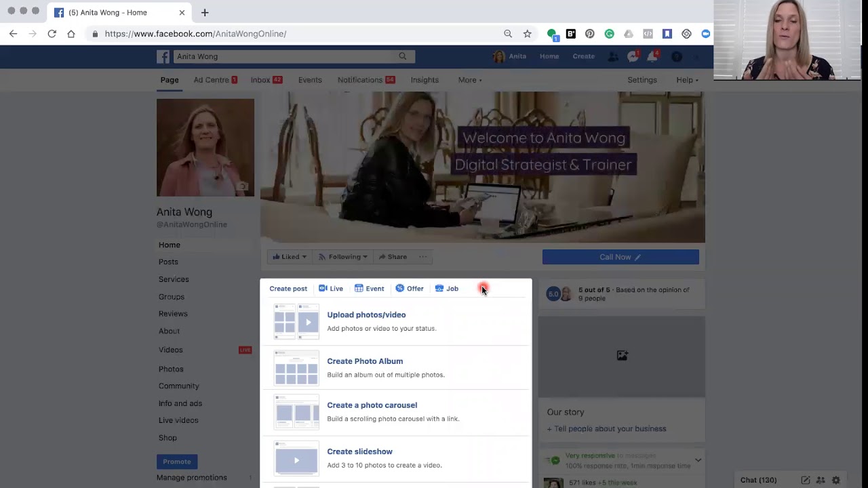Click the browser address bar URL

click(195, 34)
